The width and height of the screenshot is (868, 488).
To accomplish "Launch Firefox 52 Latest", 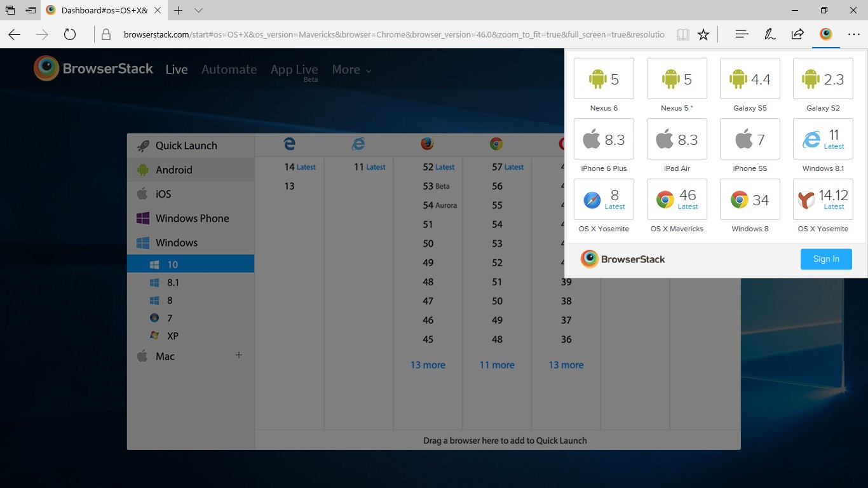I will (438, 167).
